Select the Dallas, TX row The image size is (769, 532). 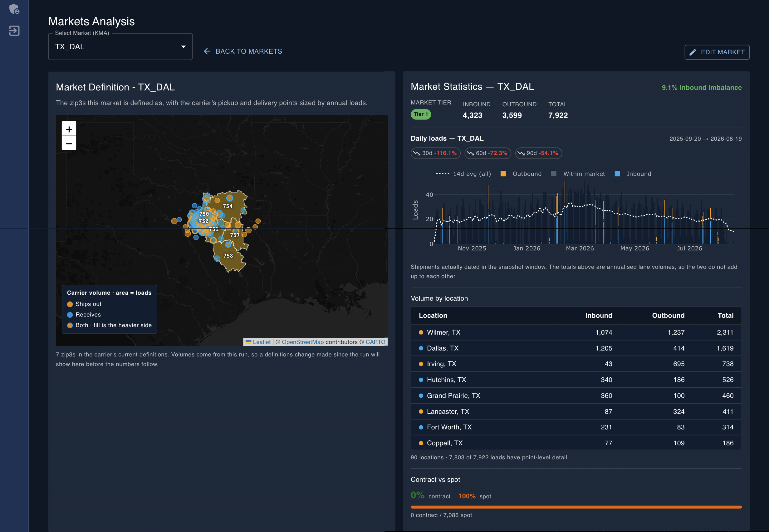[576, 348]
